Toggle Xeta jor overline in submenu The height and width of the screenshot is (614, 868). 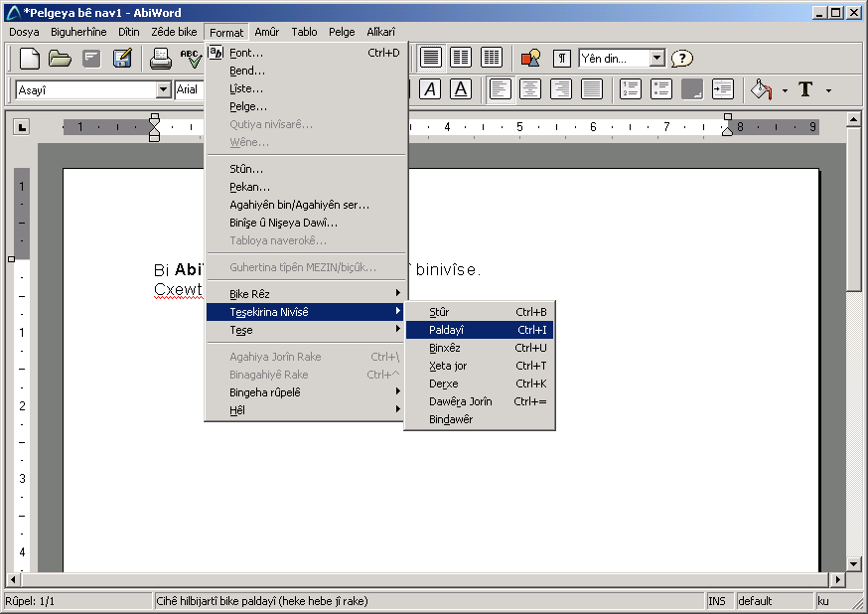[x=480, y=366]
